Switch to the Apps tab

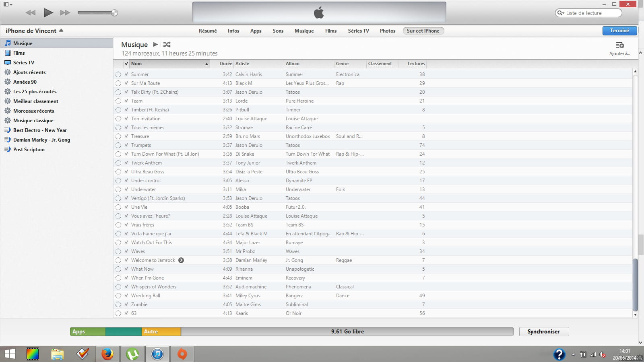coord(256,31)
